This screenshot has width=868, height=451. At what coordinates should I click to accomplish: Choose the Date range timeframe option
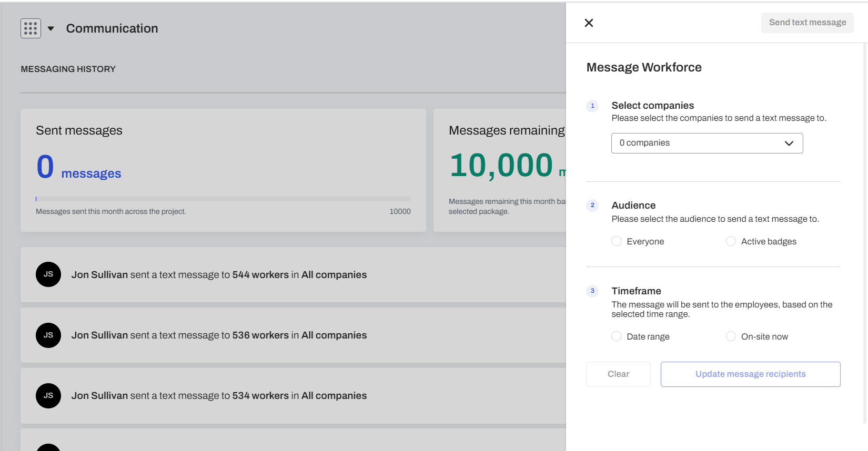617,336
